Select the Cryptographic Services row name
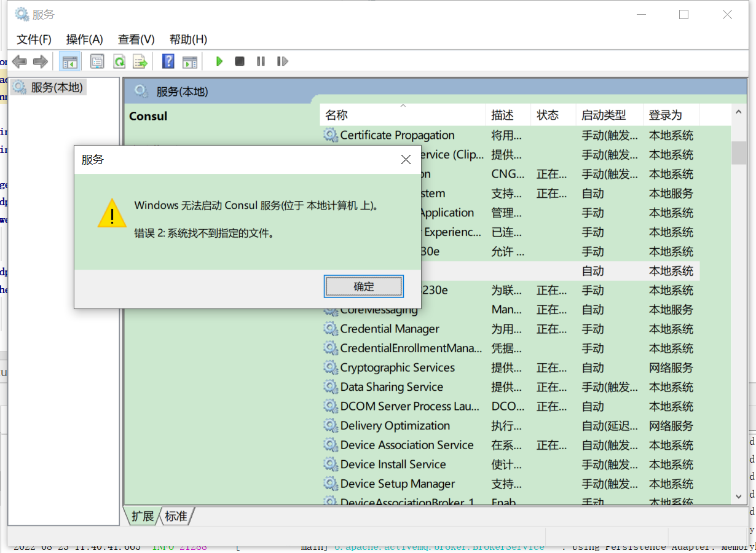 398,367
